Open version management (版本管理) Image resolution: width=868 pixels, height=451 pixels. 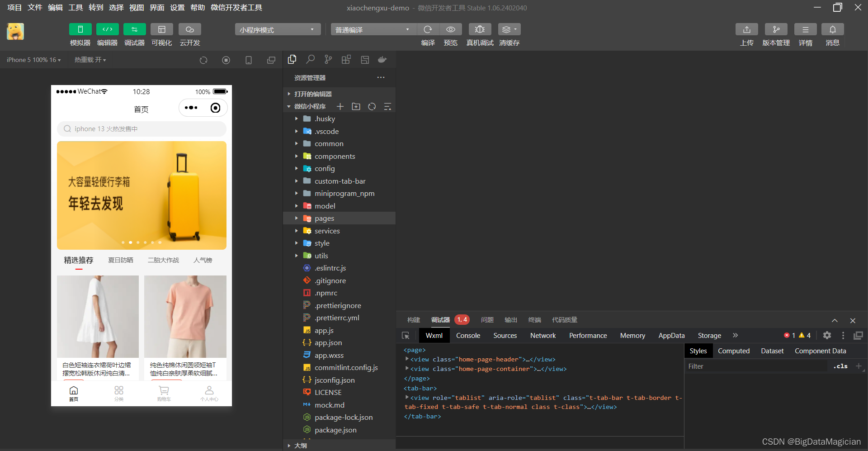pyautogui.click(x=776, y=29)
